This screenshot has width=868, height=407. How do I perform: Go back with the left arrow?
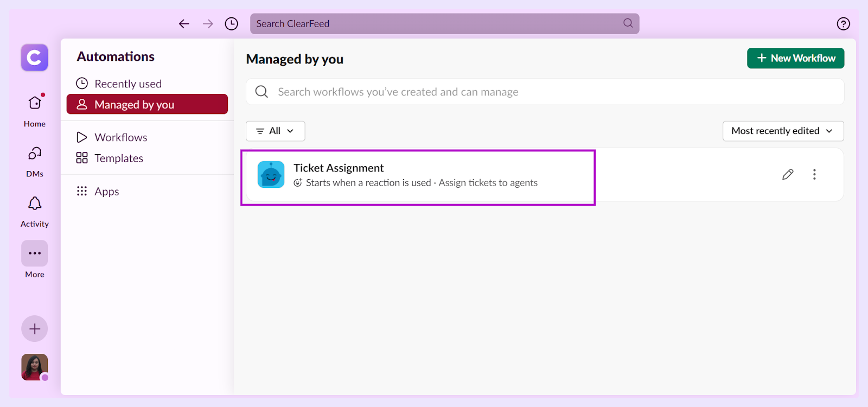pyautogui.click(x=184, y=24)
